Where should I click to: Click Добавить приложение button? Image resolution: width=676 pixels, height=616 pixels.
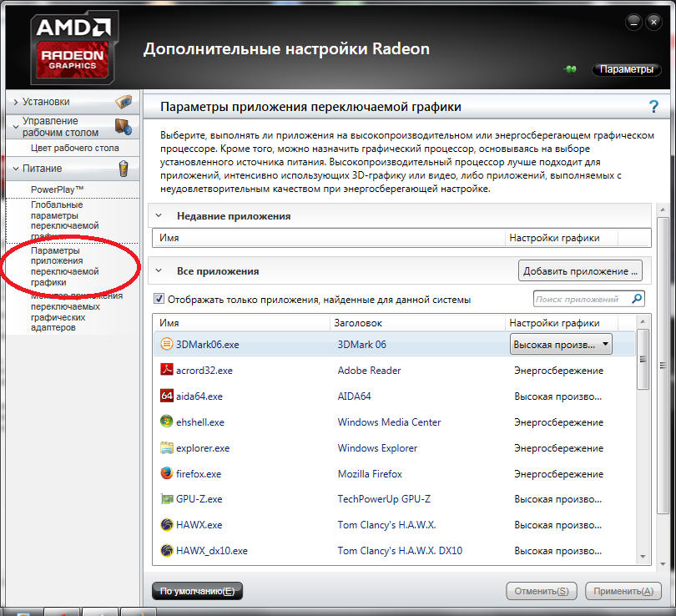tap(580, 271)
